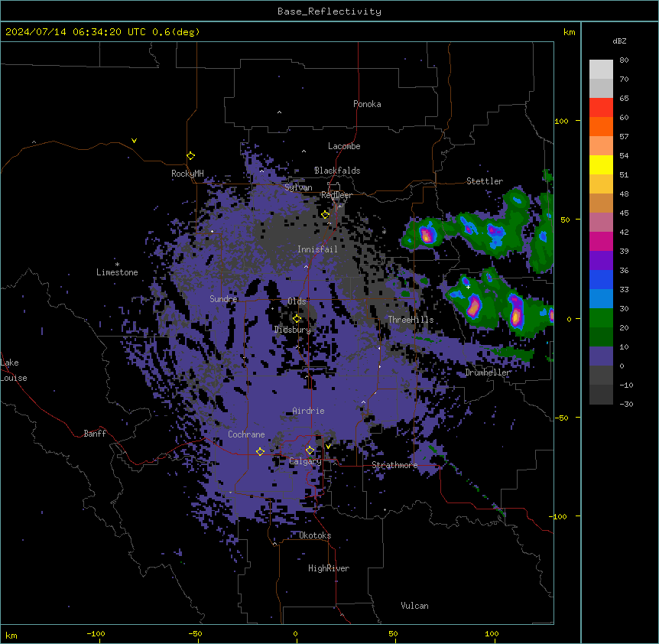
Task: Click the Drumheller label
Action: point(488,372)
